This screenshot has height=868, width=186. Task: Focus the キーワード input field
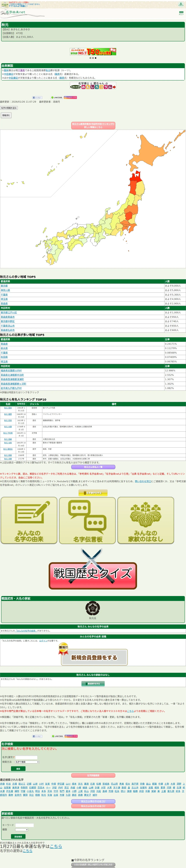click(x=25, y=825)
